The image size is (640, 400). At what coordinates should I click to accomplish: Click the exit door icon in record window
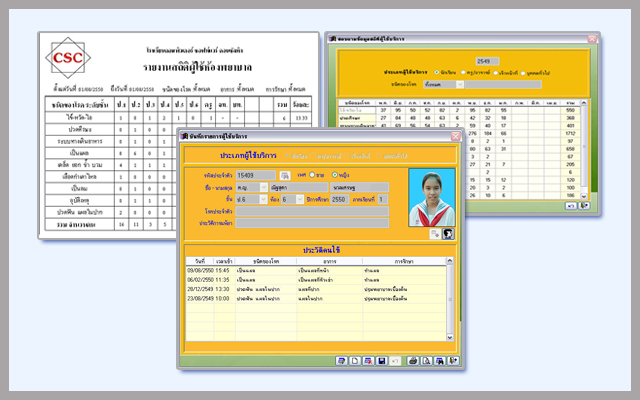pyautogui.click(x=453, y=361)
